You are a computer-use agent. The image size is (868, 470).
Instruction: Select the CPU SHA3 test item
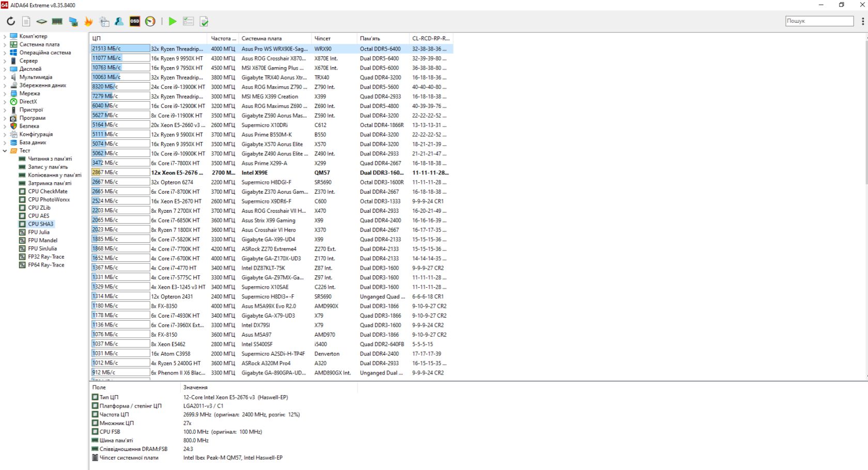pos(40,224)
